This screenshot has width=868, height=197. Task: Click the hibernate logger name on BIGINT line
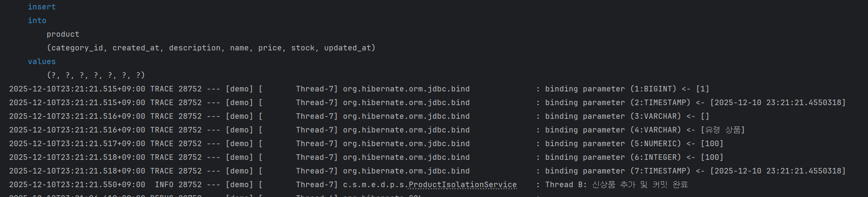pyautogui.click(x=406, y=89)
